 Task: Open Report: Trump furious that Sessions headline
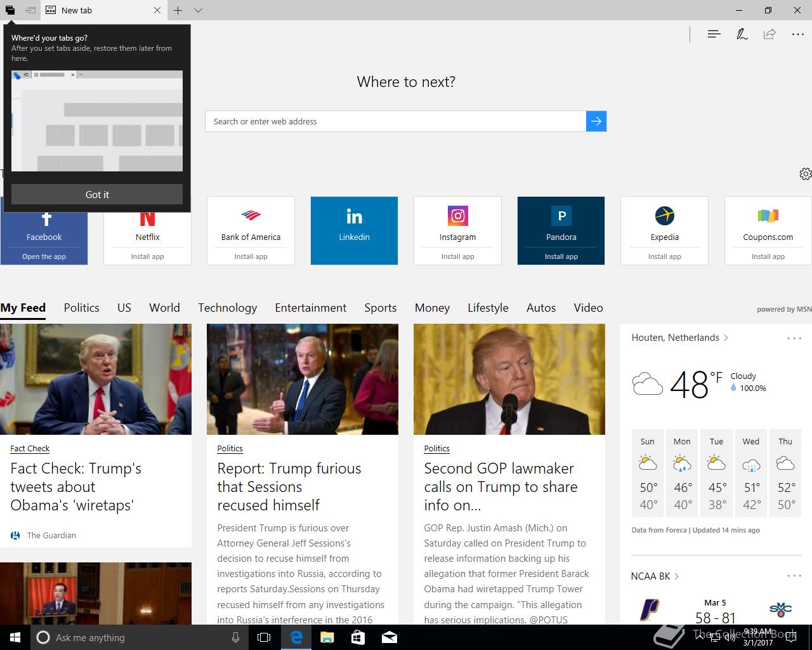click(x=289, y=487)
